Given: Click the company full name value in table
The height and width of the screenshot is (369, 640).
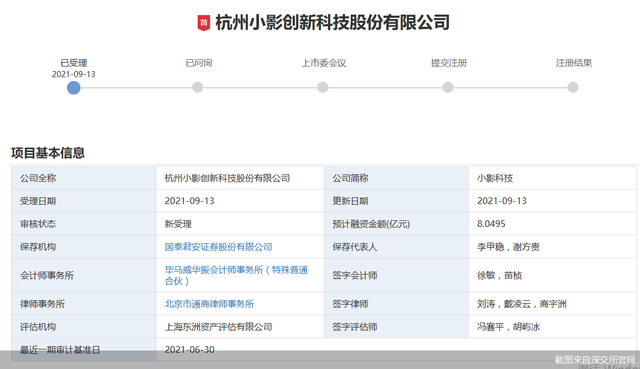Looking at the screenshot, I should (x=227, y=178).
